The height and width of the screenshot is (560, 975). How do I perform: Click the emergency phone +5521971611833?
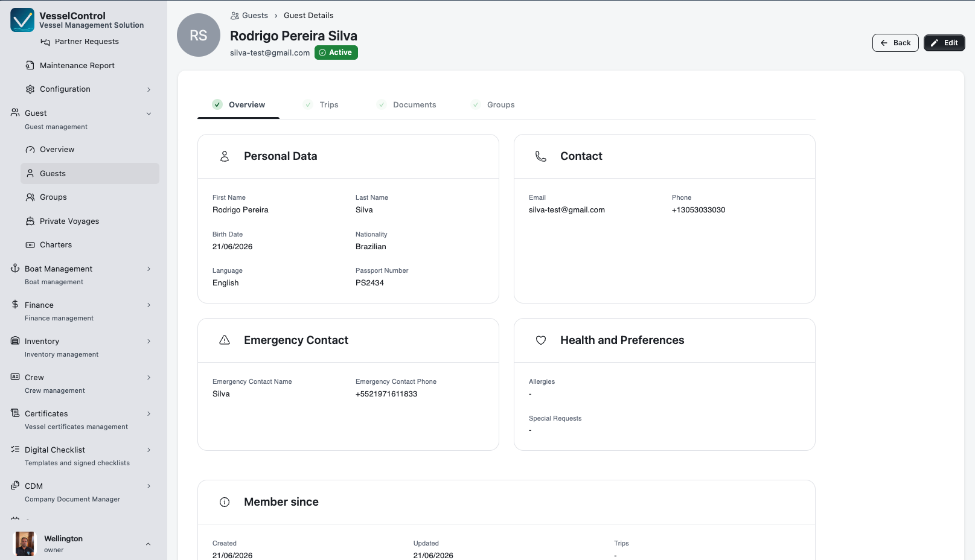(x=386, y=394)
